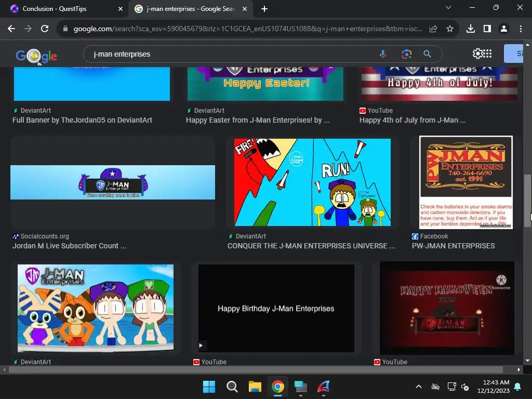Close the j-man enterprises search tab
532x399 pixels.
click(245, 9)
